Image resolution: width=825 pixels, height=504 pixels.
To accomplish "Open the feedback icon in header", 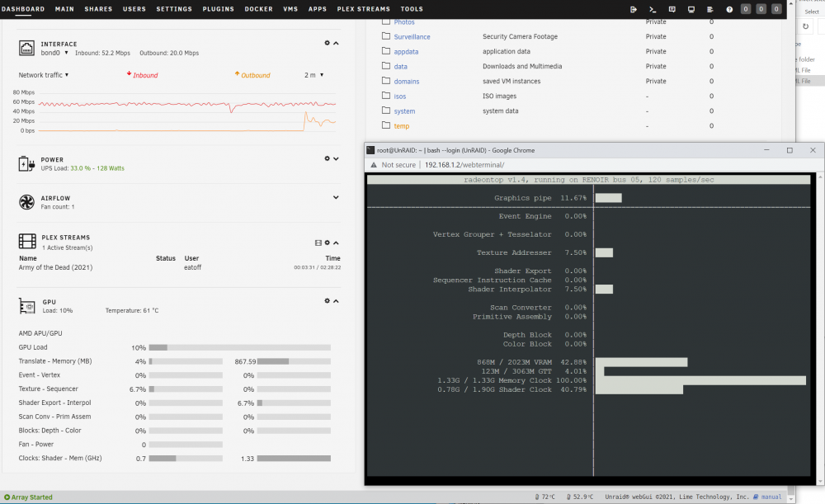I will (x=672, y=9).
